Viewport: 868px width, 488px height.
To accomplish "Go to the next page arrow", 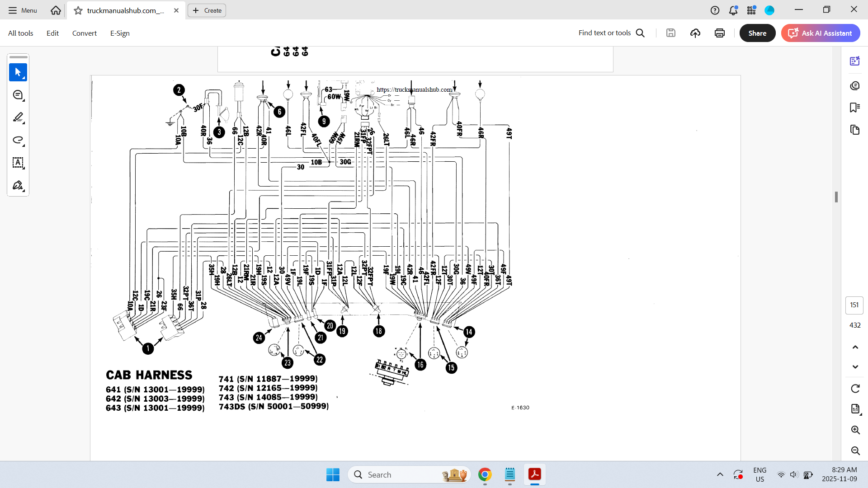I will [855, 367].
